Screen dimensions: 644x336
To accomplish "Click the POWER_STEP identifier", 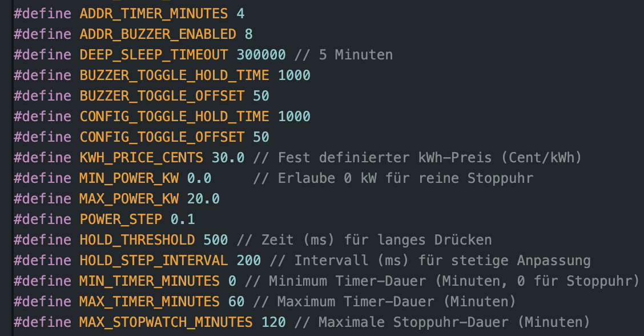I will coord(121,219).
